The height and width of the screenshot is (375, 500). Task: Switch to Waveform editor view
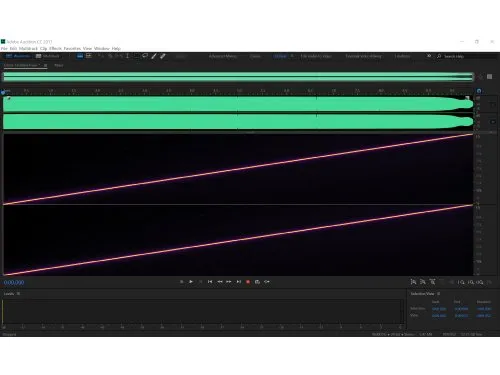[x=18, y=56]
